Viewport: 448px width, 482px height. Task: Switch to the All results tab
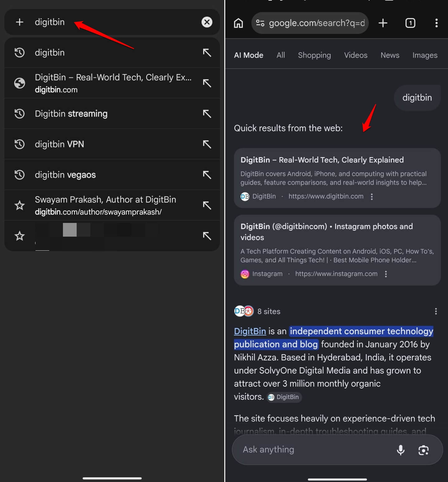[x=281, y=55]
